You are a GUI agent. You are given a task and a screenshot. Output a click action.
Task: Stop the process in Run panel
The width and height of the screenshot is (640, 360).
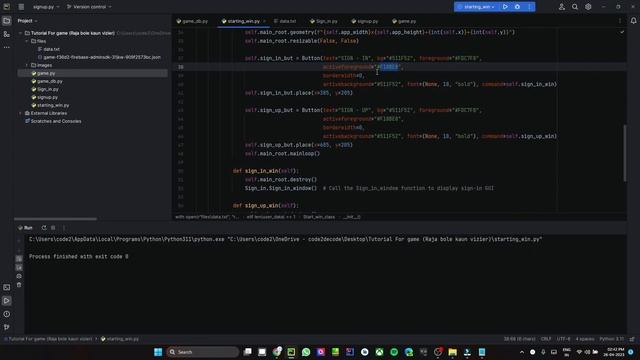click(x=53, y=228)
